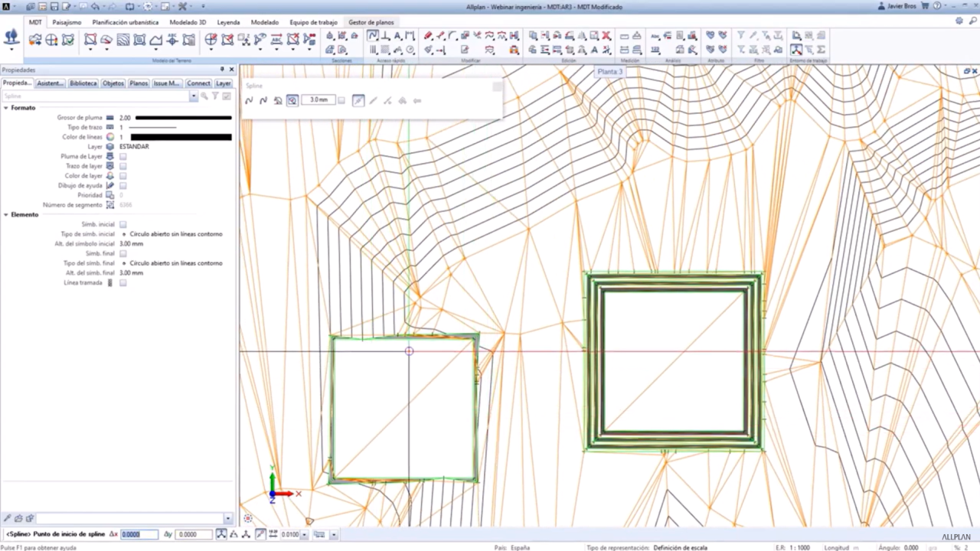This screenshot has width=980, height=551.
Task: Click the Planta 3 label on the drawing view
Action: tap(609, 71)
